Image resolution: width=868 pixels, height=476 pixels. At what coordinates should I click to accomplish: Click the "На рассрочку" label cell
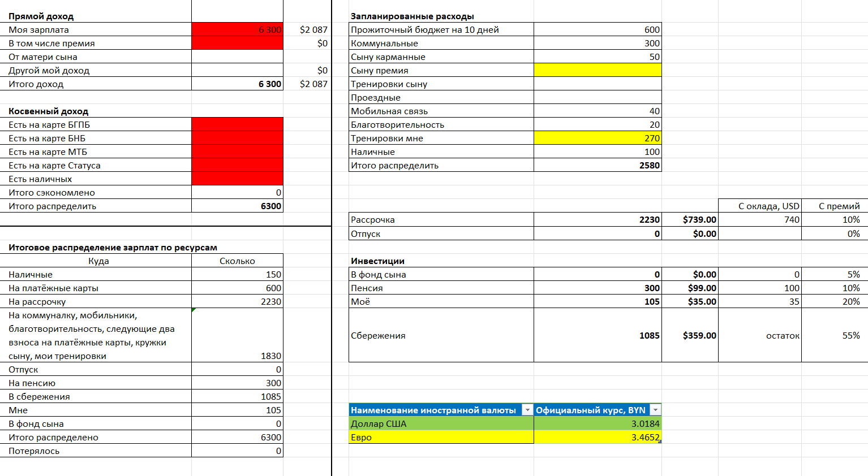(96, 301)
